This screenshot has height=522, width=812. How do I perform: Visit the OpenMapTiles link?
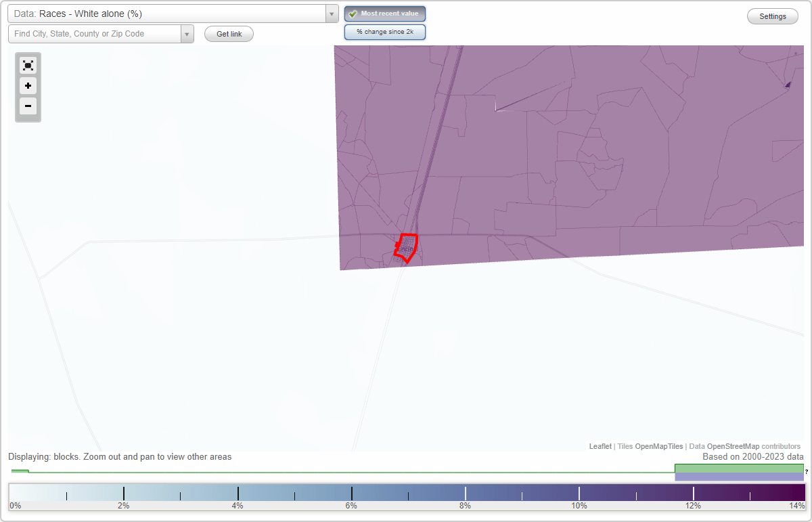coord(658,446)
